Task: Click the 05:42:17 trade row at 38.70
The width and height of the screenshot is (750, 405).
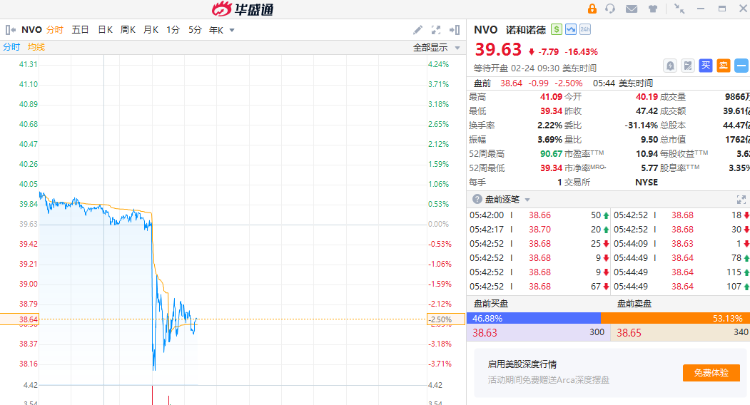Action: [539, 230]
